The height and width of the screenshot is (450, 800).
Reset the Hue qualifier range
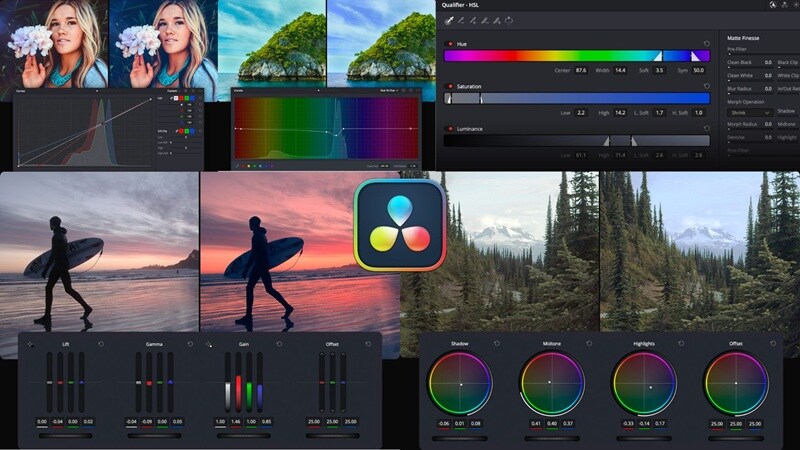[707, 44]
